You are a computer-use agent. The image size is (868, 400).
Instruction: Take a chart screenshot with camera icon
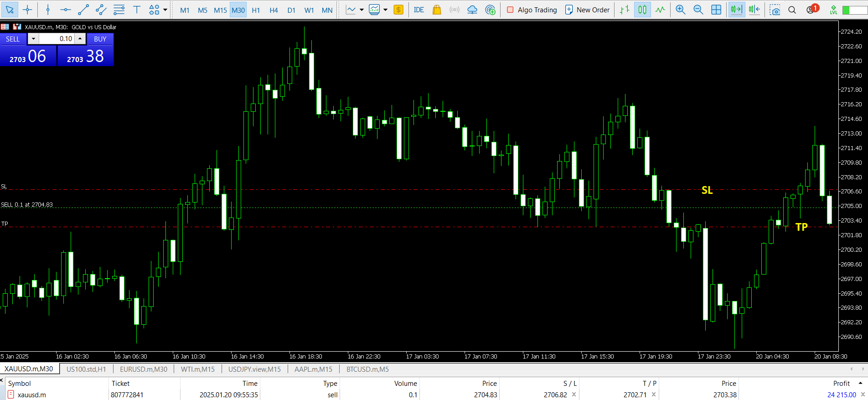coord(775,10)
